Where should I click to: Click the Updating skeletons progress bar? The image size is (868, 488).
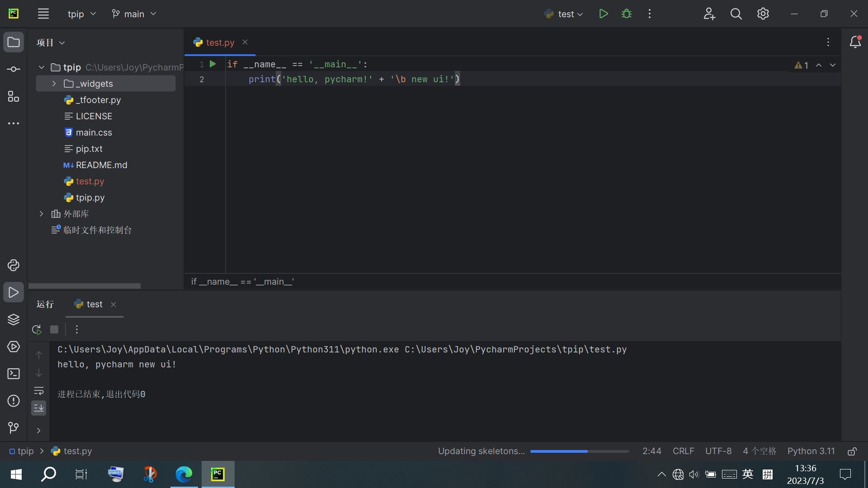click(x=579, y=451)
